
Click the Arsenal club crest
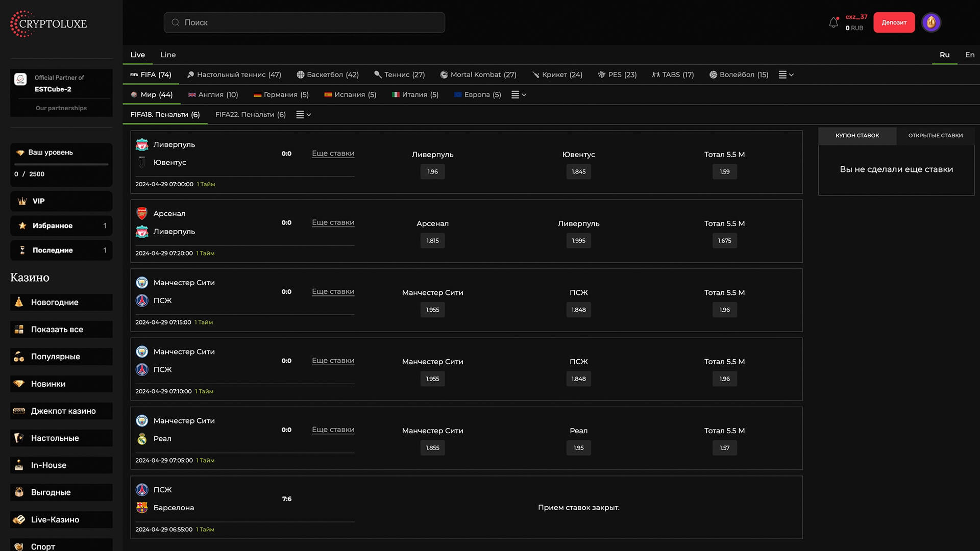click(x=142, y=213)
